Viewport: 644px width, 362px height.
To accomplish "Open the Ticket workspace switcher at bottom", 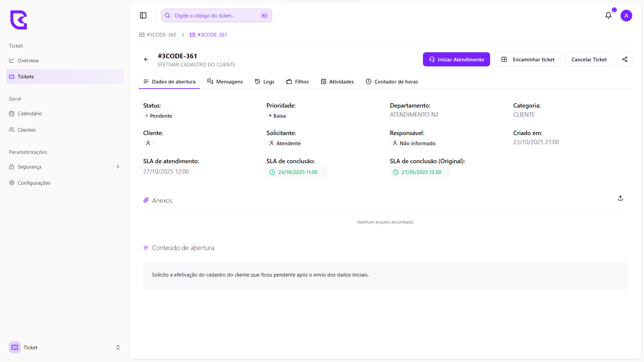I will point(64,347).
